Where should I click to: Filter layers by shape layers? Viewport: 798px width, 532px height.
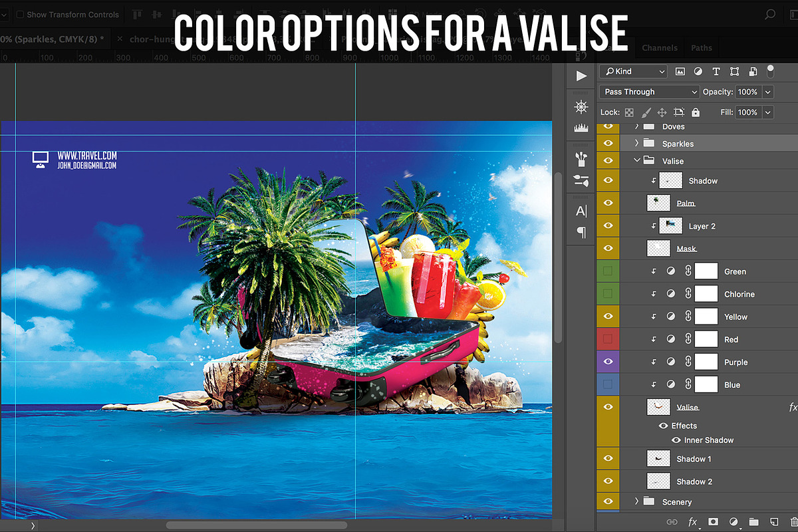[734, 71]
